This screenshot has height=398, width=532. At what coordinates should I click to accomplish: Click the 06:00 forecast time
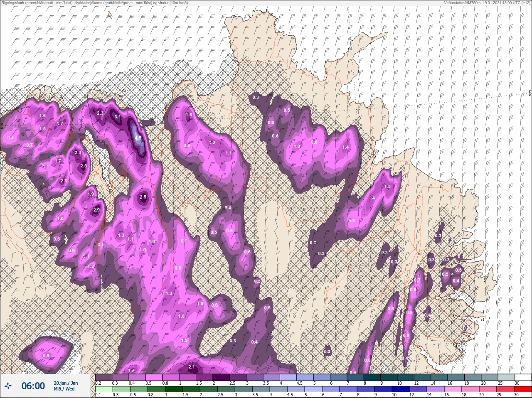pos(33,386)
